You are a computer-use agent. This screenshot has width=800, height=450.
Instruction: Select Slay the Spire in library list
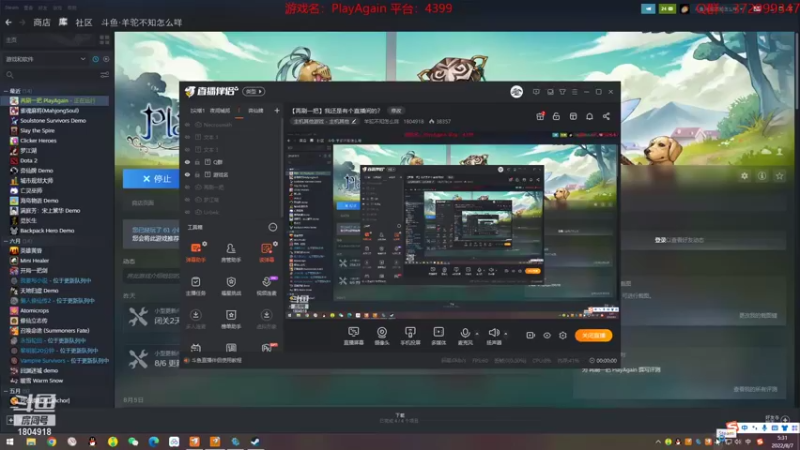(x=37, y=131)
